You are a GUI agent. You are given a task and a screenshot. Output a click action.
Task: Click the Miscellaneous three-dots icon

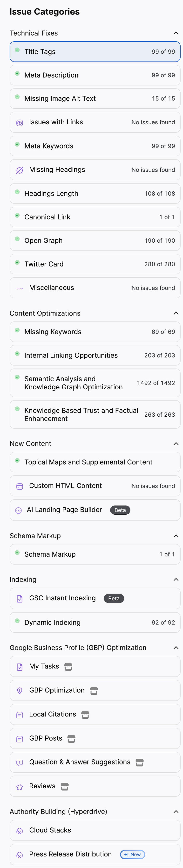pos(20,288)
